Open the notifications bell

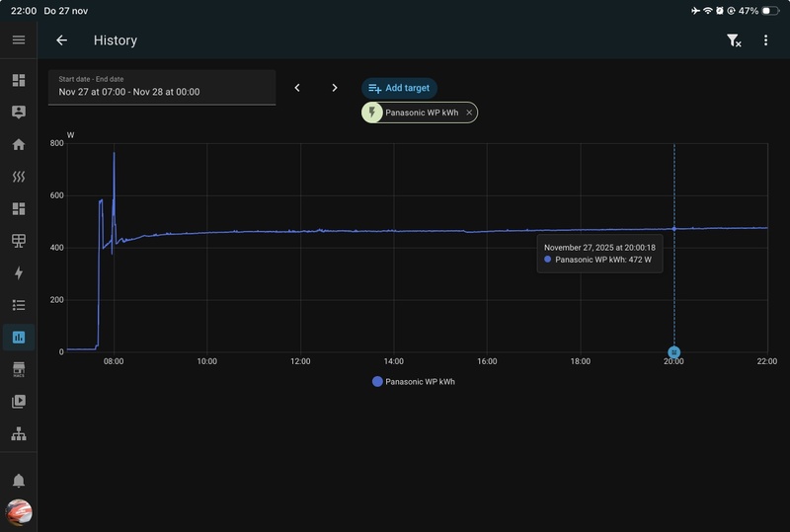click(x=18, y=481)
